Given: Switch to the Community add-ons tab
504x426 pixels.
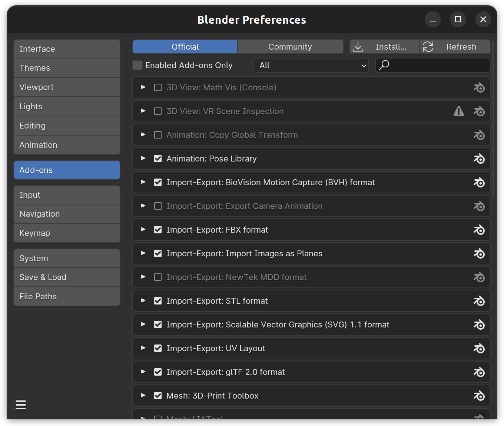Looking at the screenshot, I should 290,47.
